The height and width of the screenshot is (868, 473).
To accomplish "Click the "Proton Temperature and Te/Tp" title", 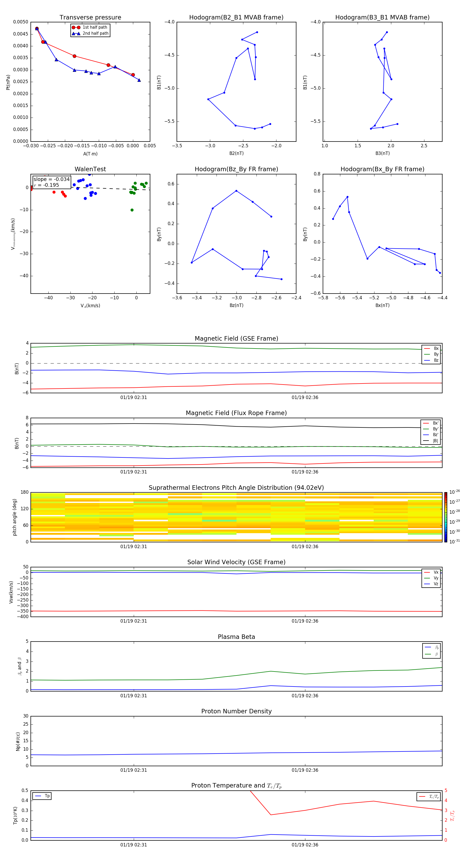I will pyautogui.click(x=236, y=786).
